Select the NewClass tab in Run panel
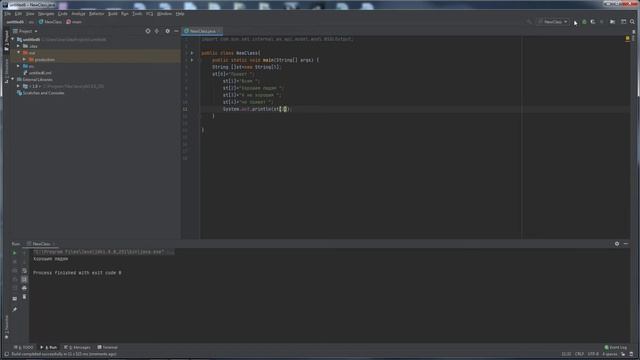 [41, 244]
